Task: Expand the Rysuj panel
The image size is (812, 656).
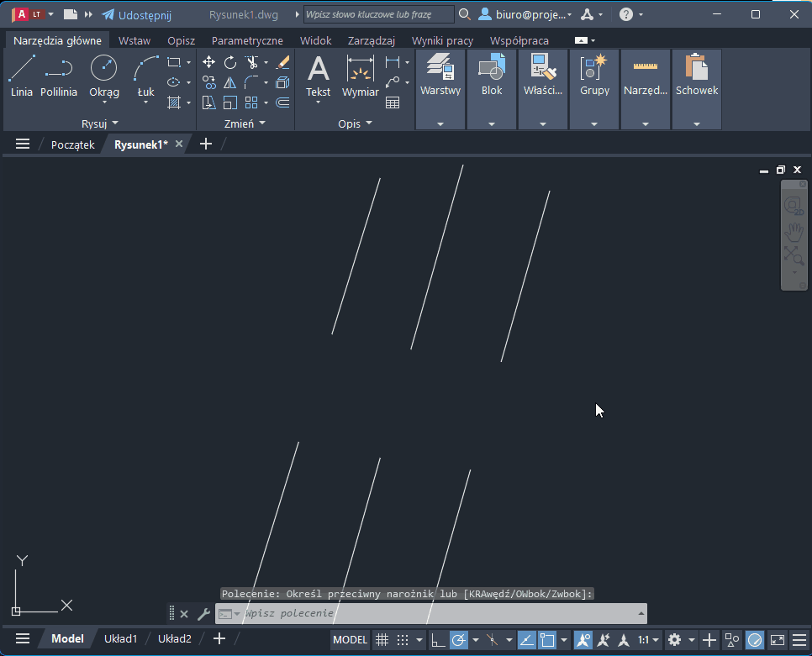Action: [116, 123]
